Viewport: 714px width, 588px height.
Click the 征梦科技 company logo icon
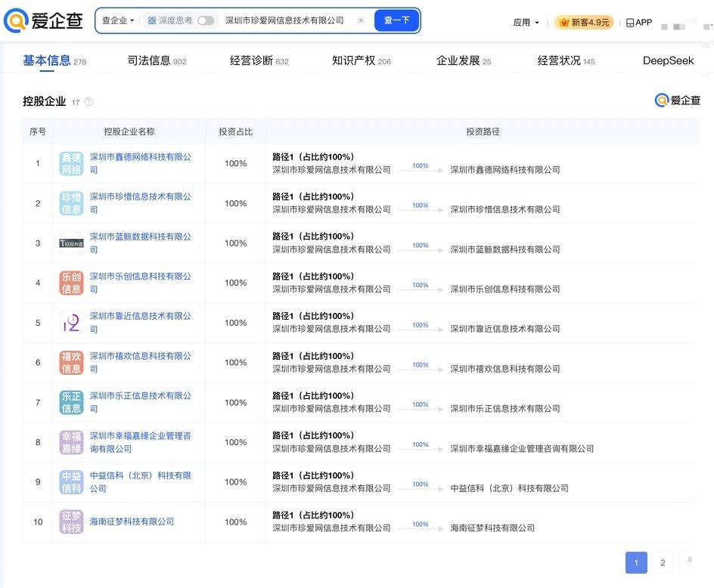click(x=72, y=521)
